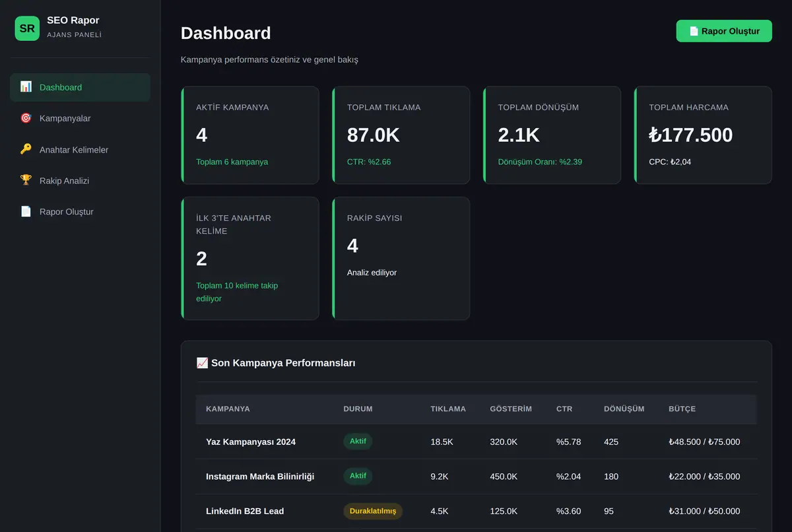This screenshot has height=532, width=792.
Task: Click the ₺48.500 / ₺75.000 budget cell
Action: 704,442
